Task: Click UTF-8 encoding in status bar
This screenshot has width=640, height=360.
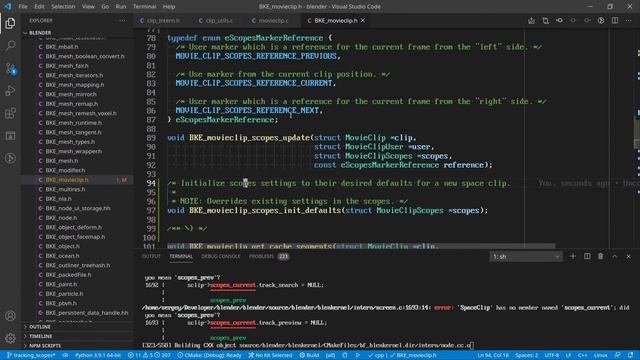Action: [x=552, y=355]
